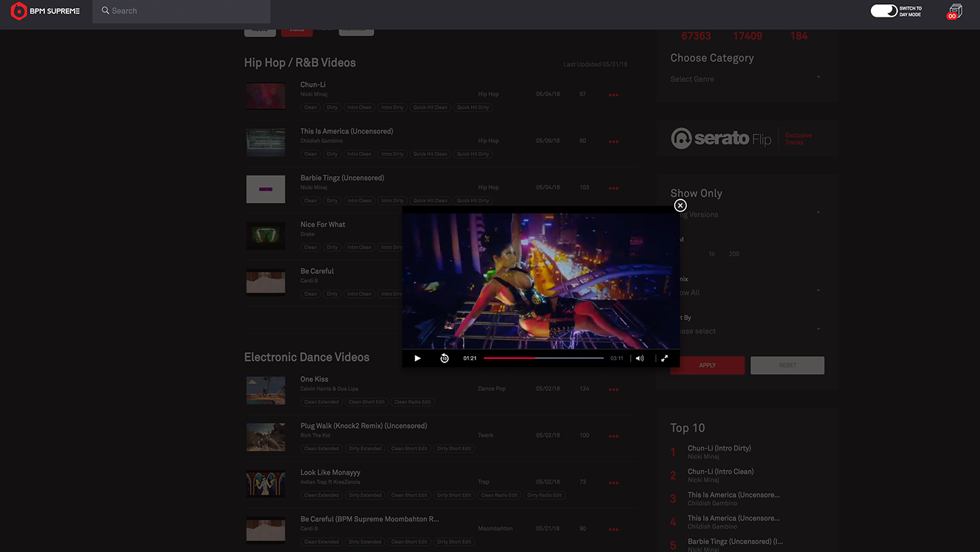This screenshot has width=980, height=552.
Task: Open options dots for This Is America
Action: point(614,142)
